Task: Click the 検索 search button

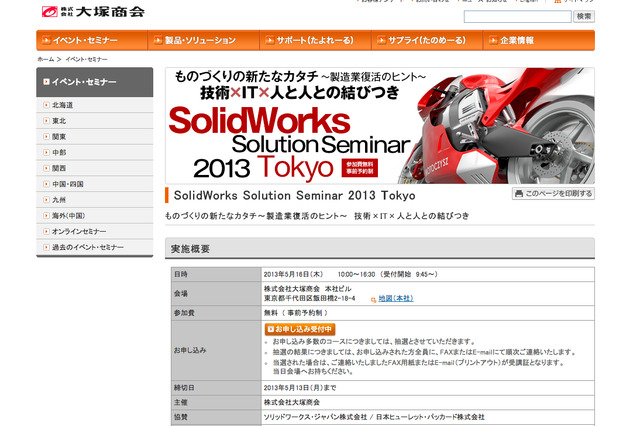Action: point(584,17)
